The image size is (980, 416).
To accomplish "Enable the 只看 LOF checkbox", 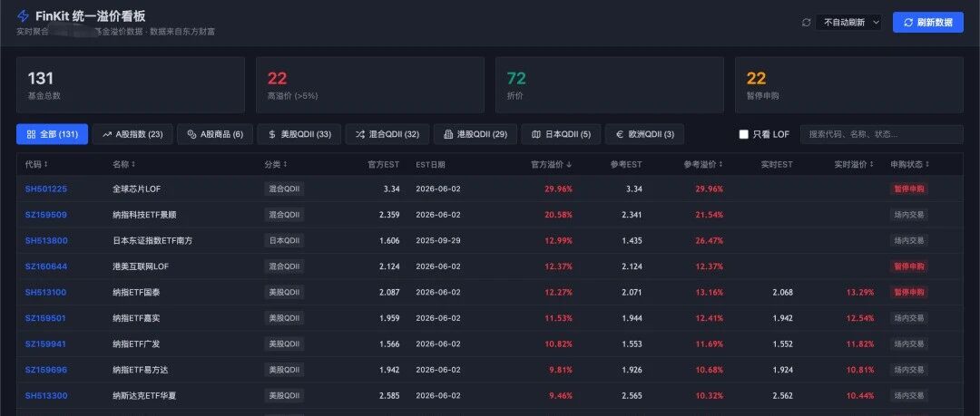I will pos(744,134).
